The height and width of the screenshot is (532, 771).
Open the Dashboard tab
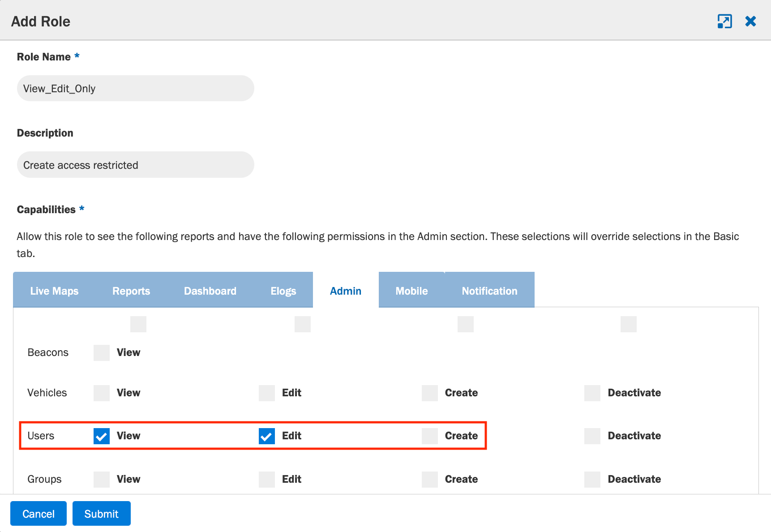click(210, 291)
